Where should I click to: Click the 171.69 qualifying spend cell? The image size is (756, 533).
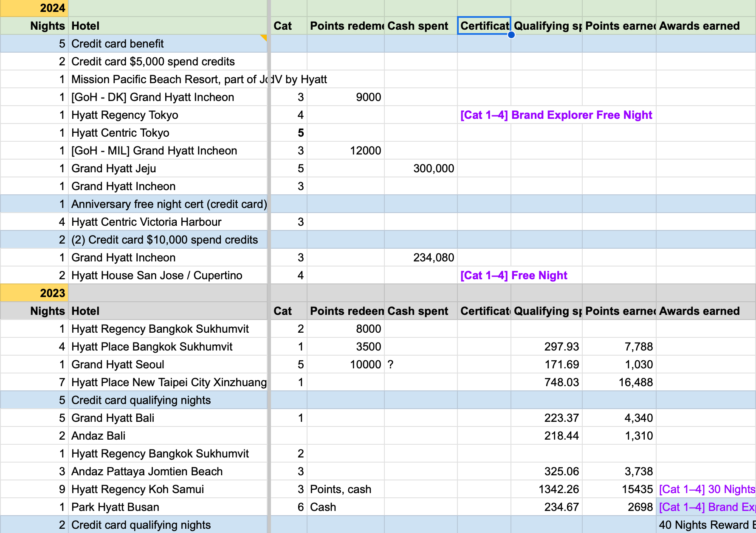tap(547, 365)
